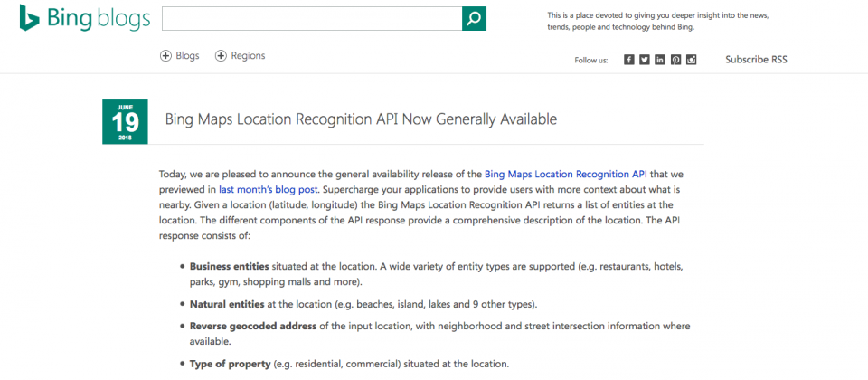Expand the Regions menu

(x=241, y=56)
